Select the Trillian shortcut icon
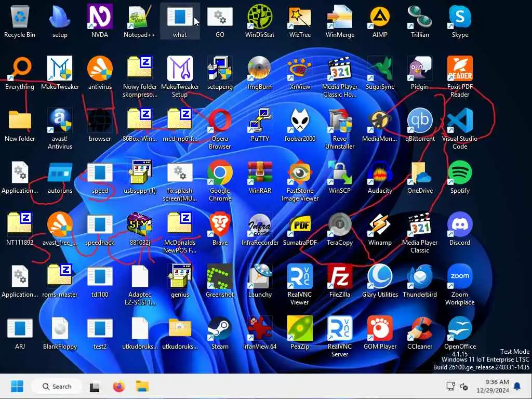 (420, 17)
